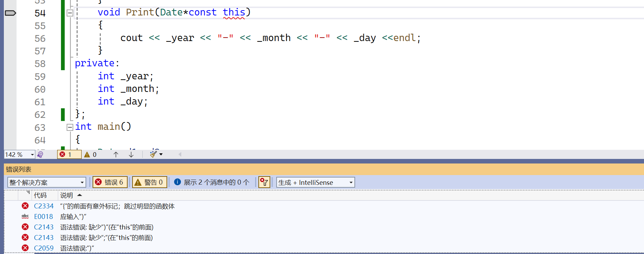Image resolution: width=644 pixels, height=254 pixels.
Task: Select description 语法错误: 缺少";"(在"this"的前面)
Action: pyautogui.click(x=107, y=238)
